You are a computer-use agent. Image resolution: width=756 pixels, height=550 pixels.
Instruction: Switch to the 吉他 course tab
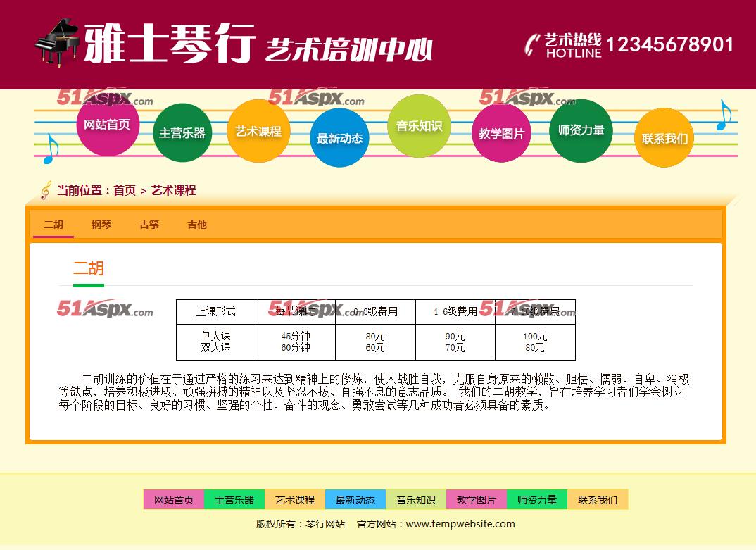[x=196, y=225]
